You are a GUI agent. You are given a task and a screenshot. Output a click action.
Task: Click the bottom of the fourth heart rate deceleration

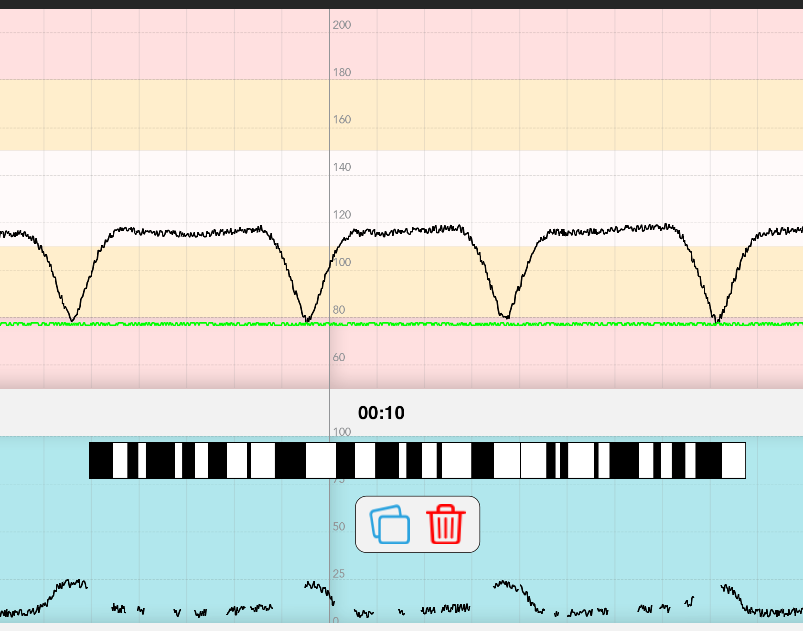tap(716, 320)
